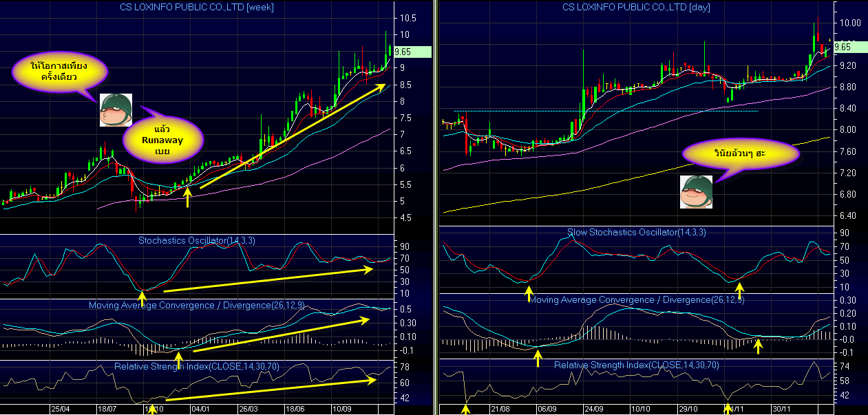
Task: Click the 06/09 date on daily time axis
Action: click(x=547, y=408)
